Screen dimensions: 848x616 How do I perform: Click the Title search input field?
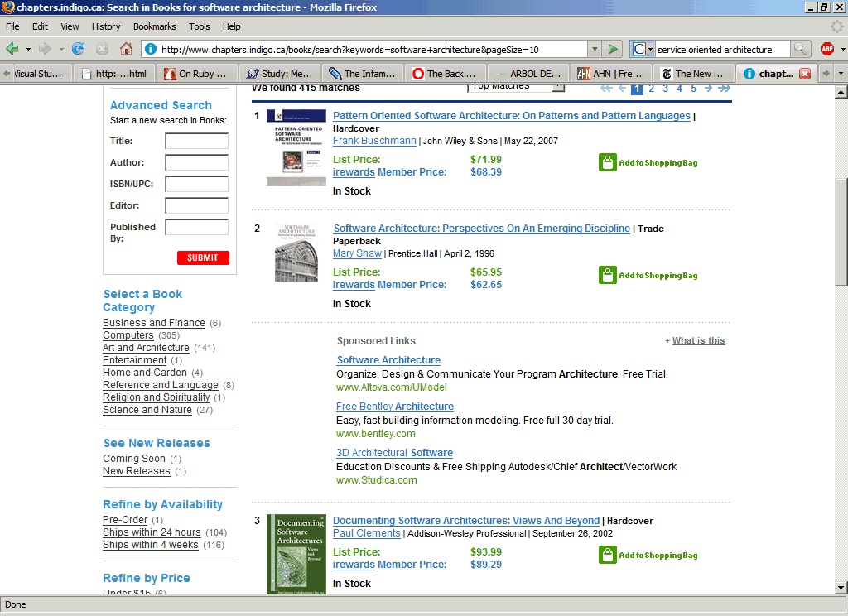tap(196, 141)
